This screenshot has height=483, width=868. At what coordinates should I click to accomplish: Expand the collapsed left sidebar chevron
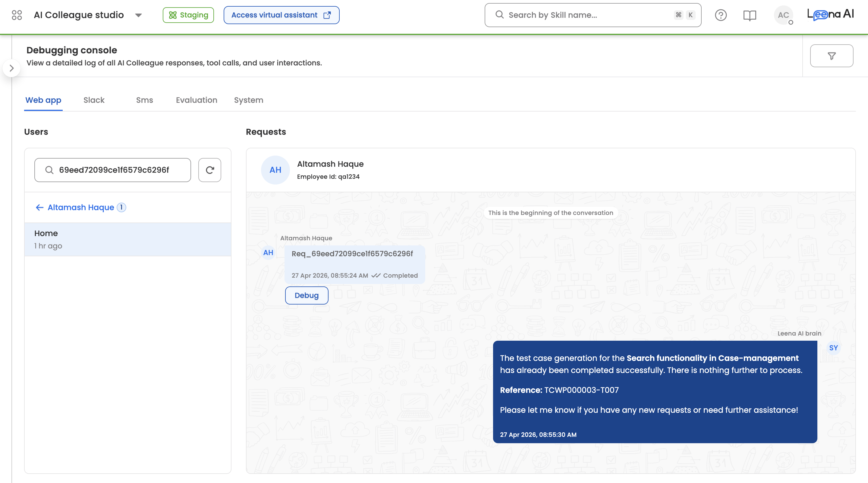tap(11, 68)
